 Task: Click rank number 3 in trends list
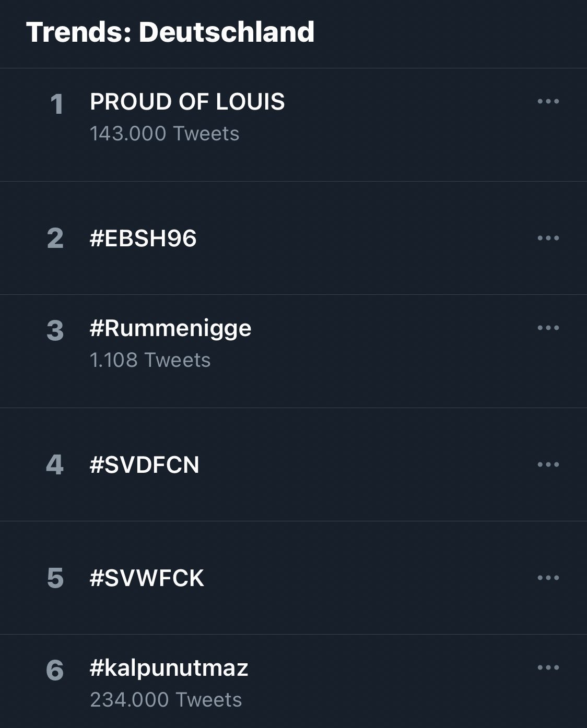pyautogui.click(x=55, y=331)
